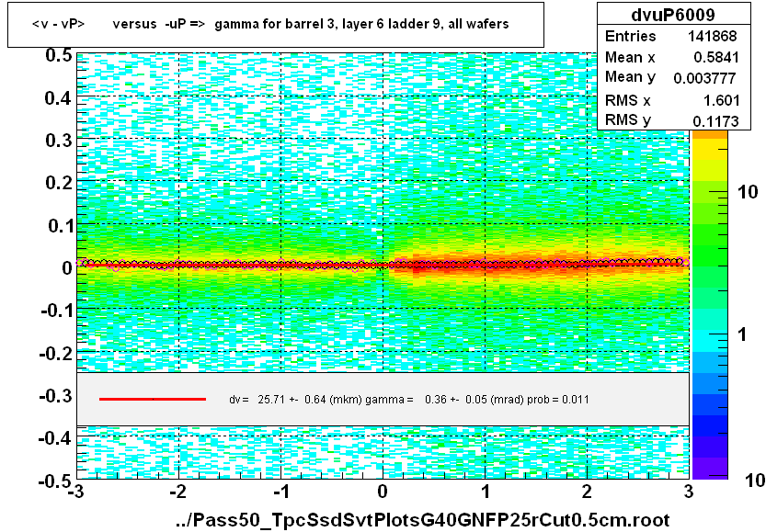Click the root file name axis title
The image size is (766, 532).
point(423,520)
